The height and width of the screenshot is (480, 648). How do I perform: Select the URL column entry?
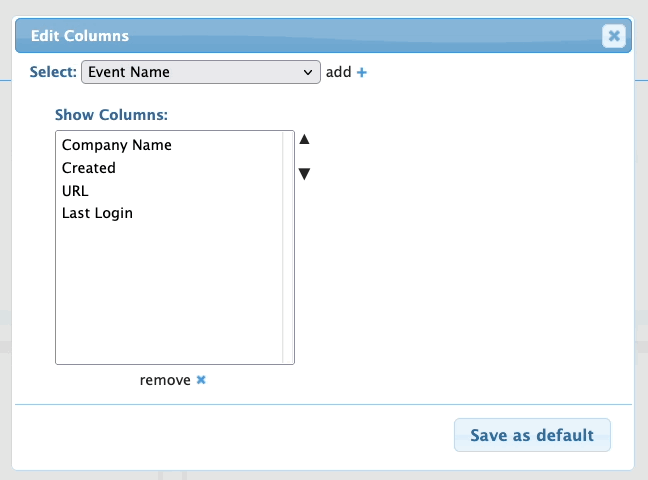(77, 190)
